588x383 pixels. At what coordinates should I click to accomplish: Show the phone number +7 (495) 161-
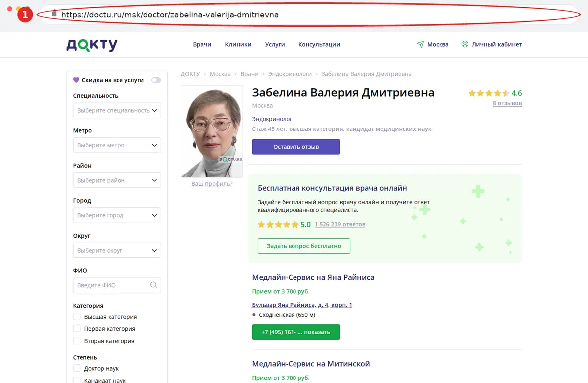pos(296,332)
